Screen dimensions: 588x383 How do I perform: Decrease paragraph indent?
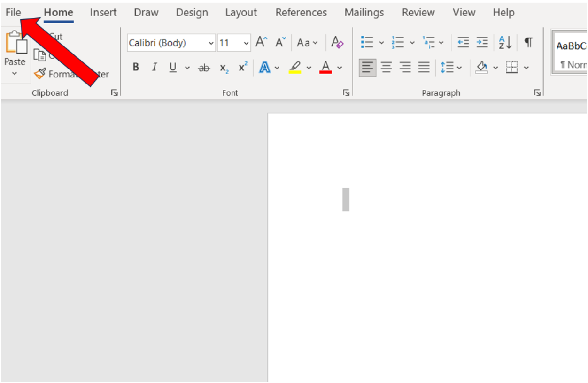click(x=463, y=43)
